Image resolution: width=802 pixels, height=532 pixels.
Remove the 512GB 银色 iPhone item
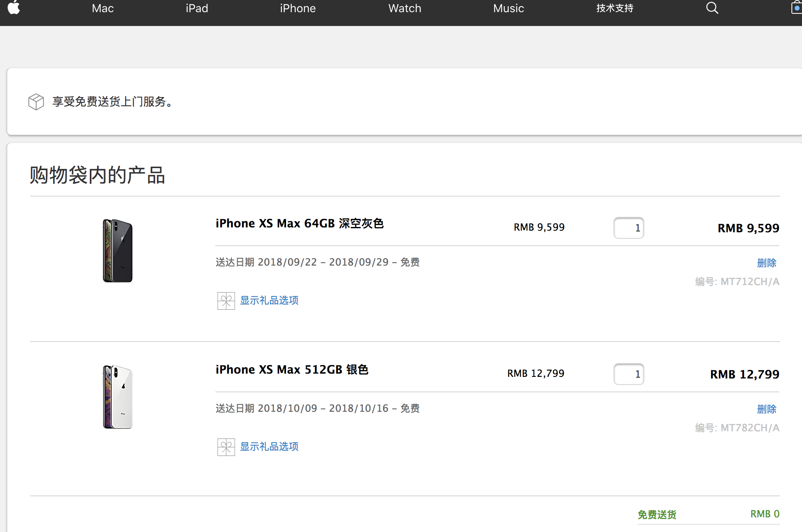(x=766, y=409)
